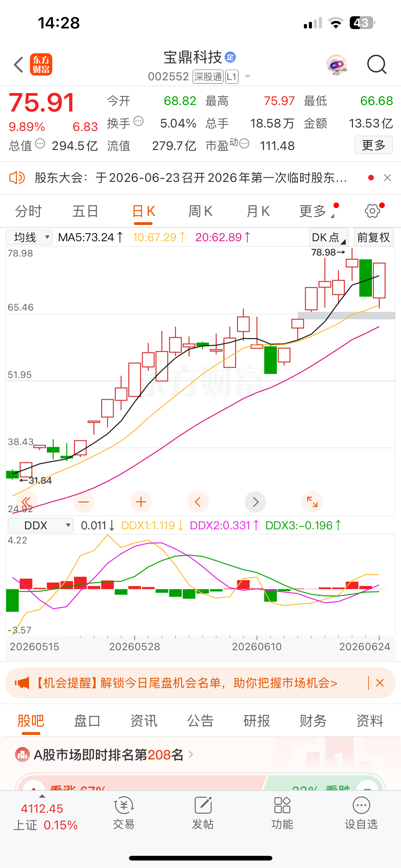
Task: Tap the double left arrow chart button
Action: (x=27, y=502)
